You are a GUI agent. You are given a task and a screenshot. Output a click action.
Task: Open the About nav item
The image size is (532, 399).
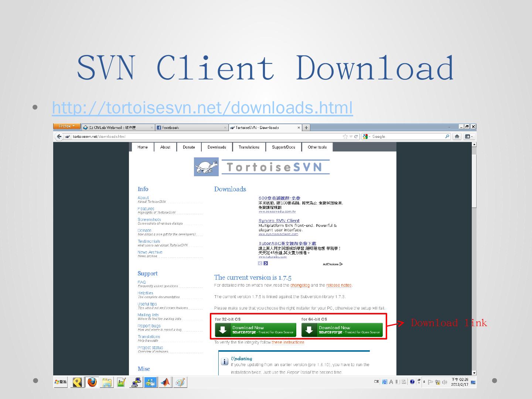tap(165, 147)
